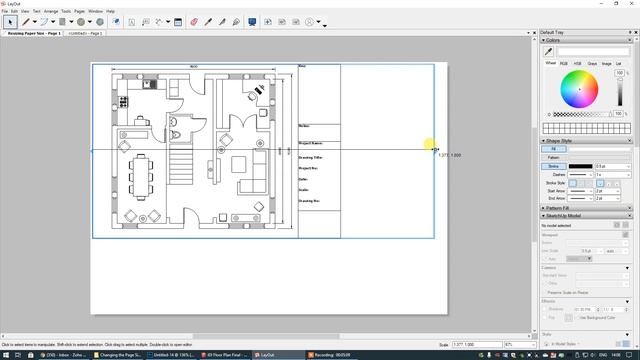Open Rectangle tool options dropdown arrow

[x=71, y=22]
